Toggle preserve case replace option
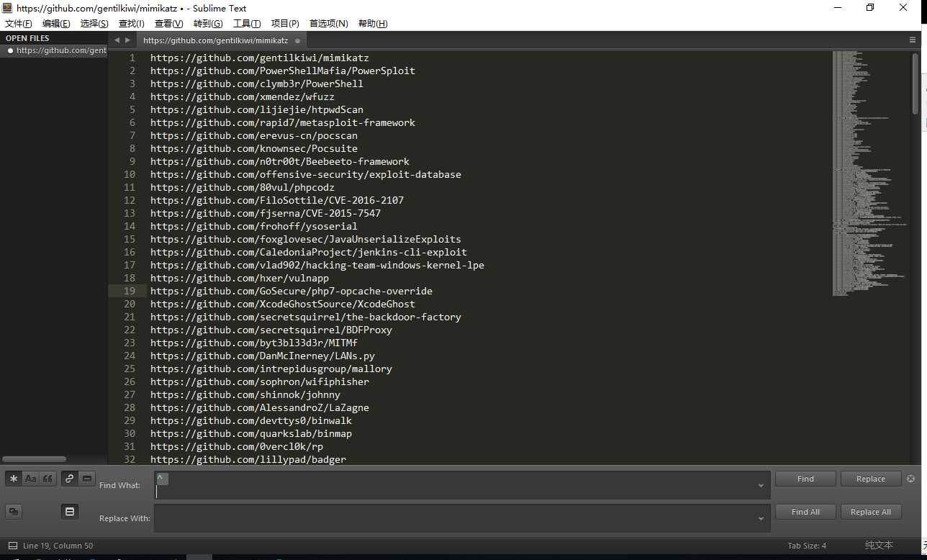The width and height of the screenshot is (927, 560). [14, 512]
